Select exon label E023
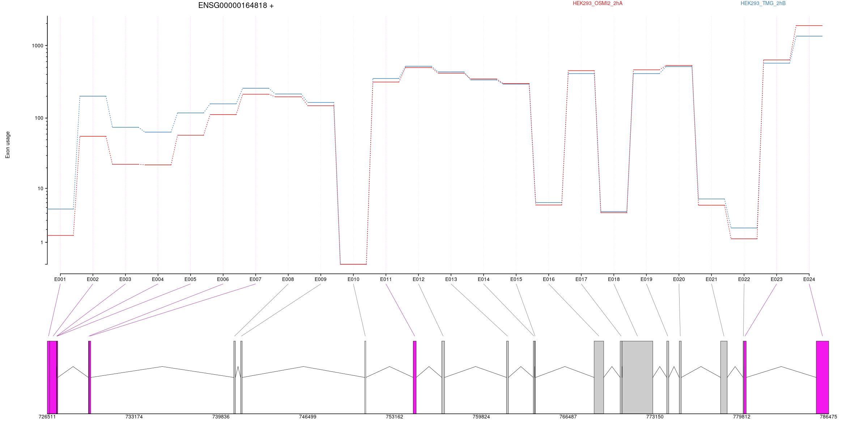Viewport: 868px width, 434px height. click(776, 279)
